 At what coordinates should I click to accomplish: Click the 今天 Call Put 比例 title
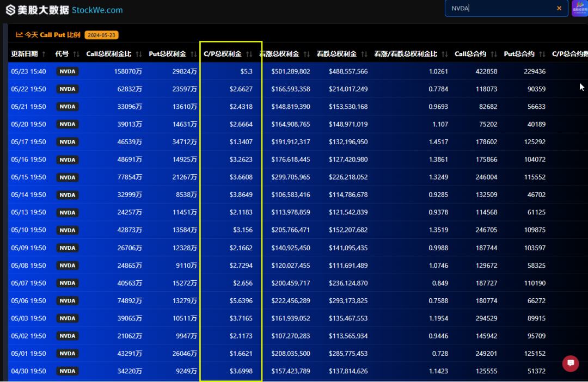(52, 35)
